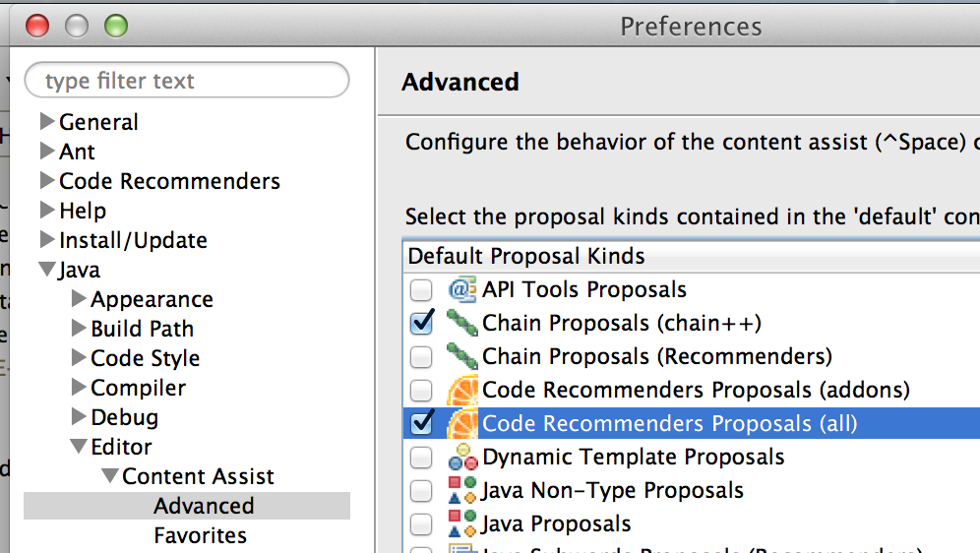Click the Code Recommenders Proposals (addons) icon

(x=462, y=391)
